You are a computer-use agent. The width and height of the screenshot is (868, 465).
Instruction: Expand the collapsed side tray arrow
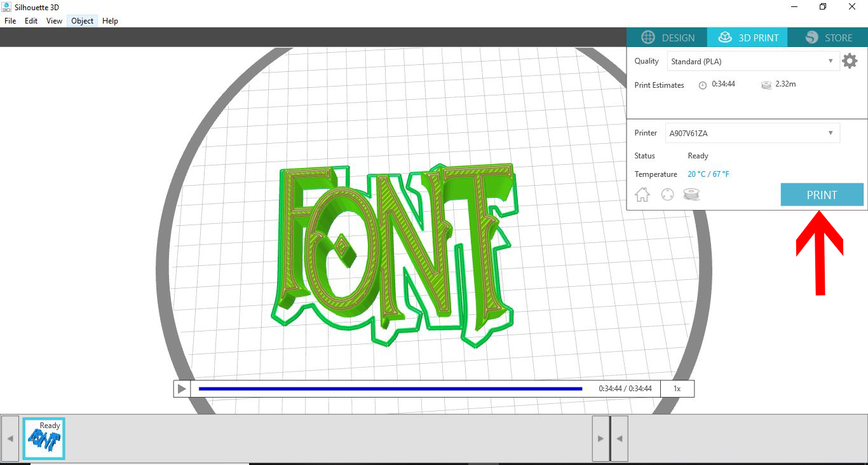tap(619, 438)
